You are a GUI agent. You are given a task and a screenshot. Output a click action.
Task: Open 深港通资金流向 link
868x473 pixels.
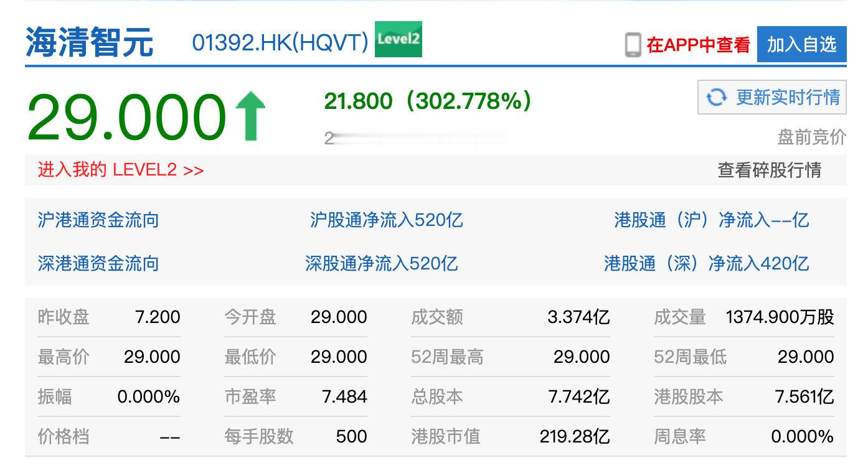point(98,263)
